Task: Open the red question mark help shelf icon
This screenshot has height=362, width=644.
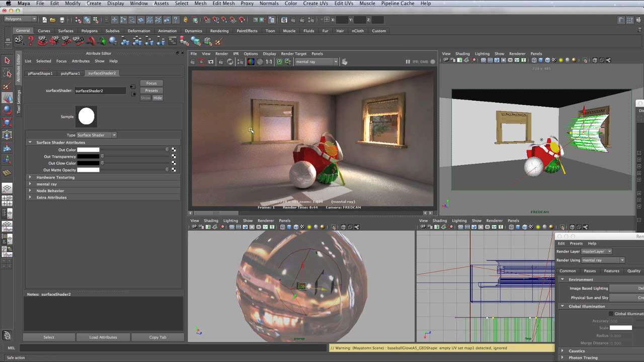Action: tap(31, 41)
